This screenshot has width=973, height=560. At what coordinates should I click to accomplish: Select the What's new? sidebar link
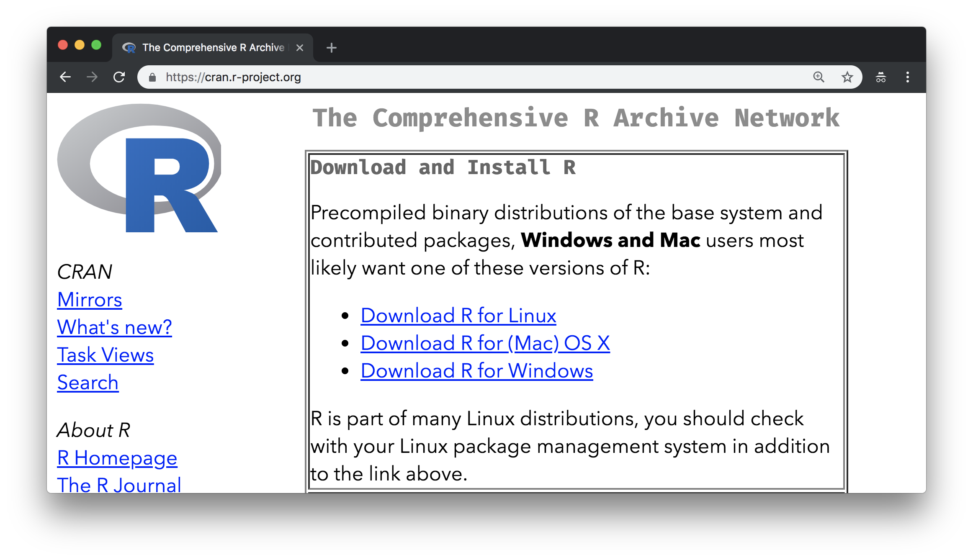pos(115,327)
